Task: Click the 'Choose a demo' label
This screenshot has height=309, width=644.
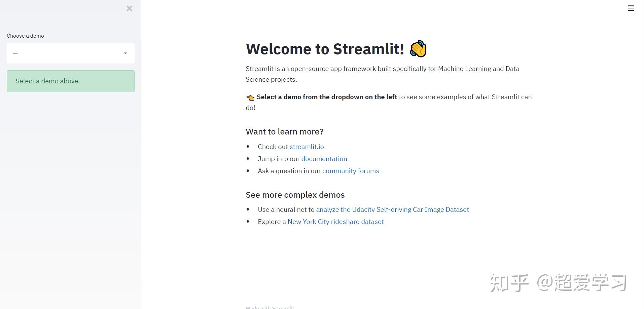Action: [25, 36]
